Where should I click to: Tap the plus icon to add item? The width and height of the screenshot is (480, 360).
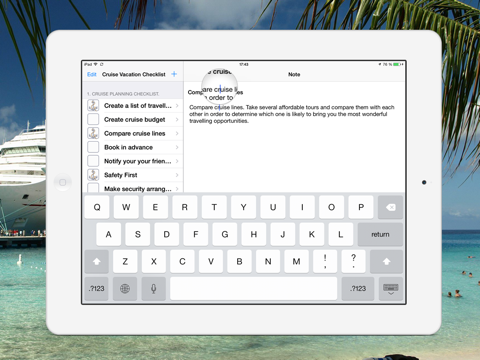click(x=174, y=74)
